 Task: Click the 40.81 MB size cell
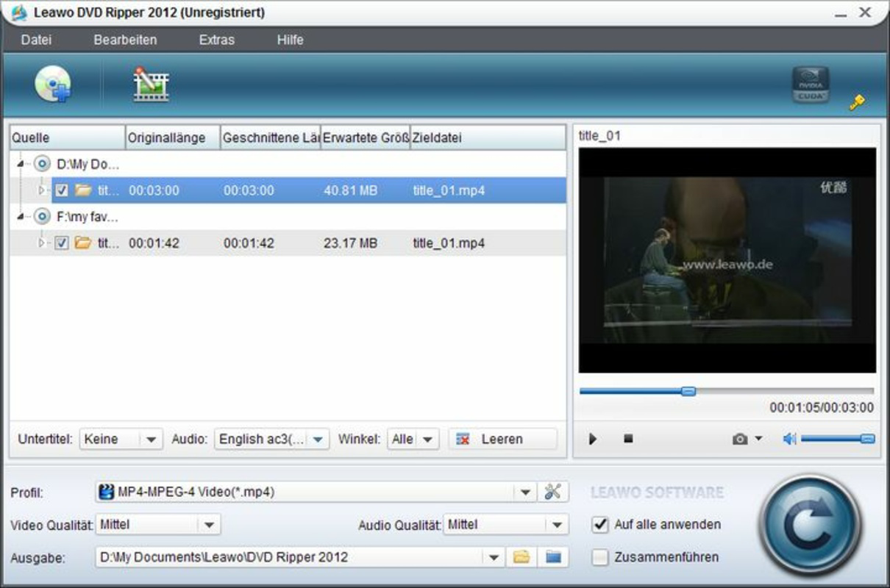click(350, 190)
